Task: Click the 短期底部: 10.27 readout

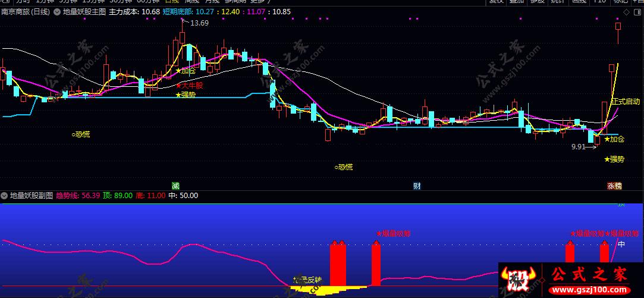Action: (189, 12)
